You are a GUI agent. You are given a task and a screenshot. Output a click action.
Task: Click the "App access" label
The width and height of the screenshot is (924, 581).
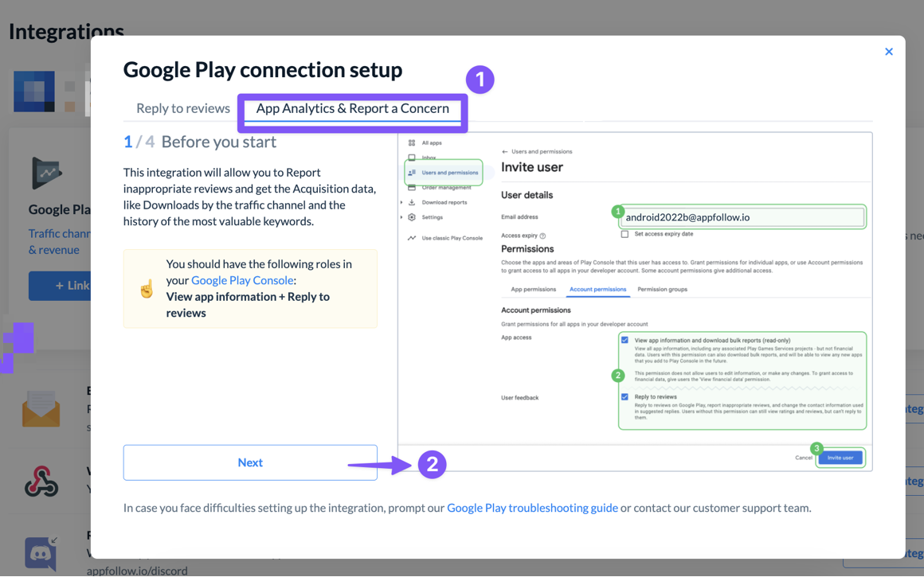click(516, 338)
